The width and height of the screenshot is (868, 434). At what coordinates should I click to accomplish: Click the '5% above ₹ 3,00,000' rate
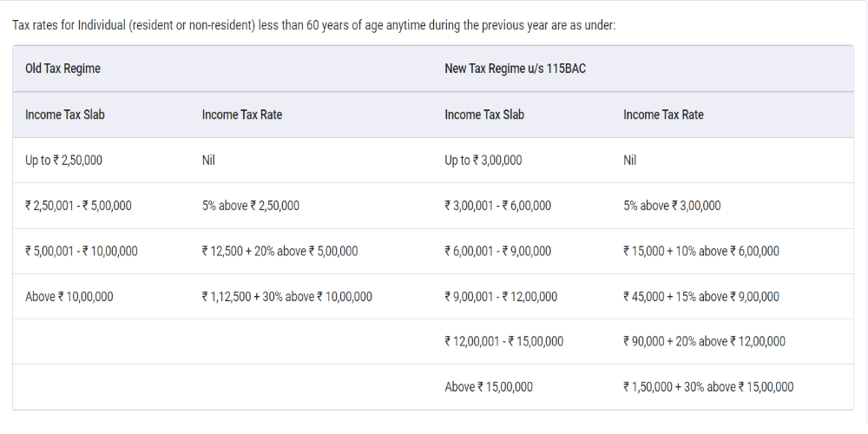click(671, 206)
